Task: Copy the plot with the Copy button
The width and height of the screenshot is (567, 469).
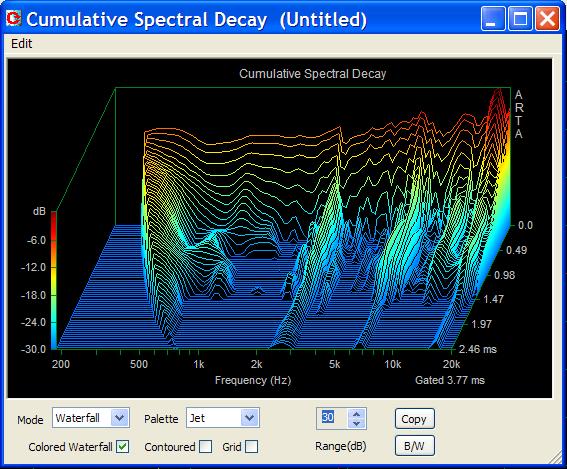Action: [x=414, y=419]
